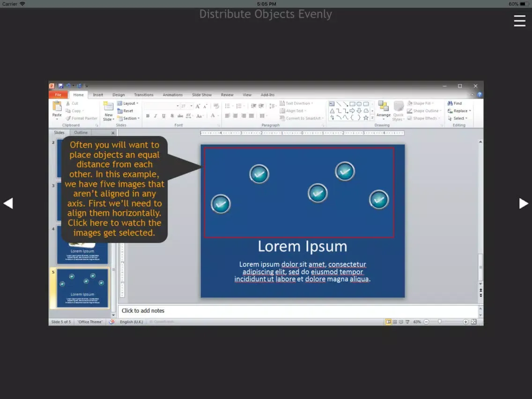Click the Redo icon in quick access toolbar
The height and width of the screenshot is (399, 532).
[79, 86]
